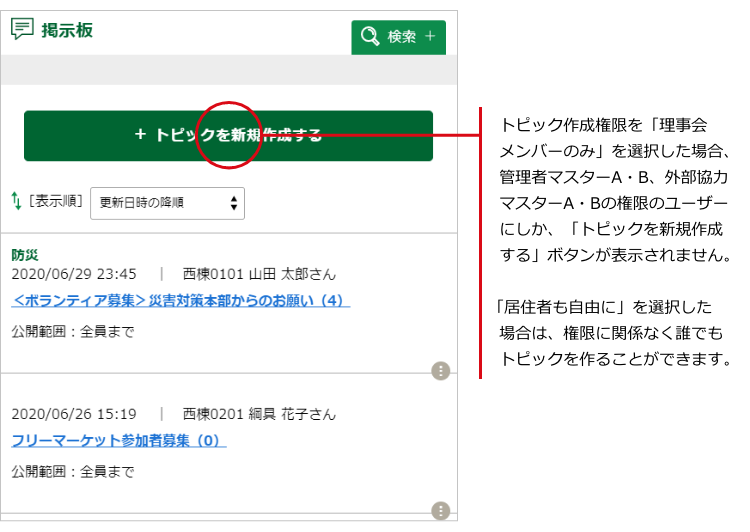Click the sort dropdown's up-down arrow
750x532 pixels.
click(x=234, y=203)
